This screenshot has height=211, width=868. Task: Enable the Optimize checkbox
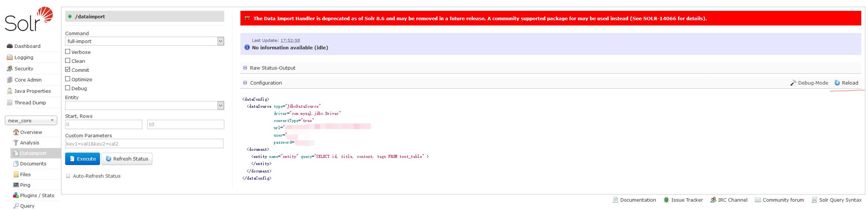tap(68, 79)
